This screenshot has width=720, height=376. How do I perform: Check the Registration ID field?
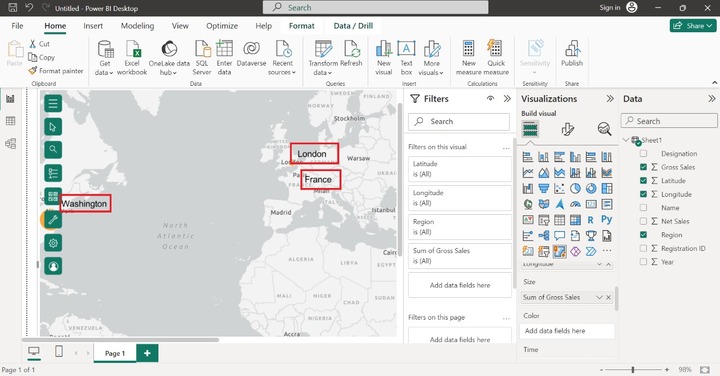(x=643, y=248)
